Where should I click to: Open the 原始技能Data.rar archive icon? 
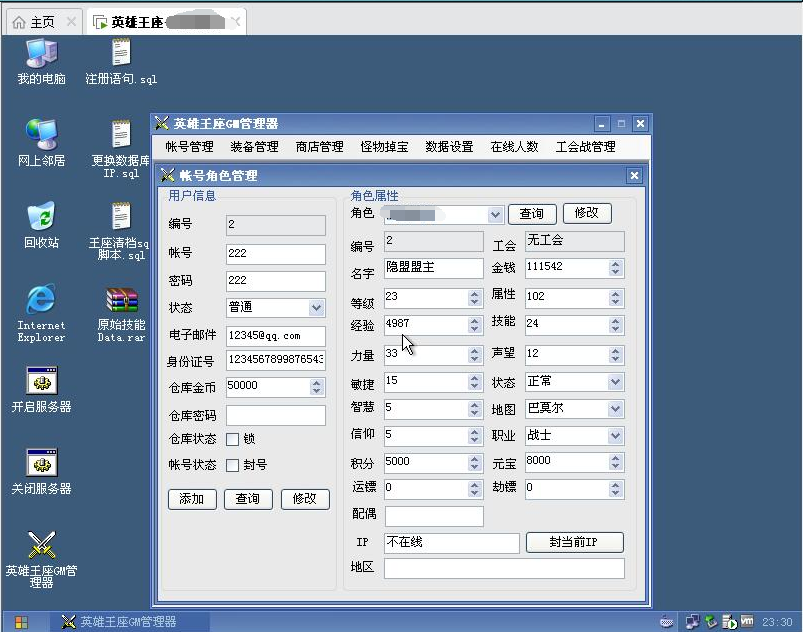121,300
